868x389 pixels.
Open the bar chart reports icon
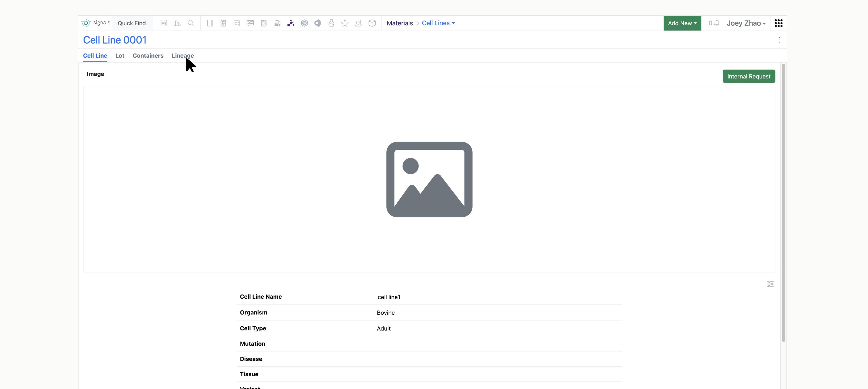click(177, 23)
